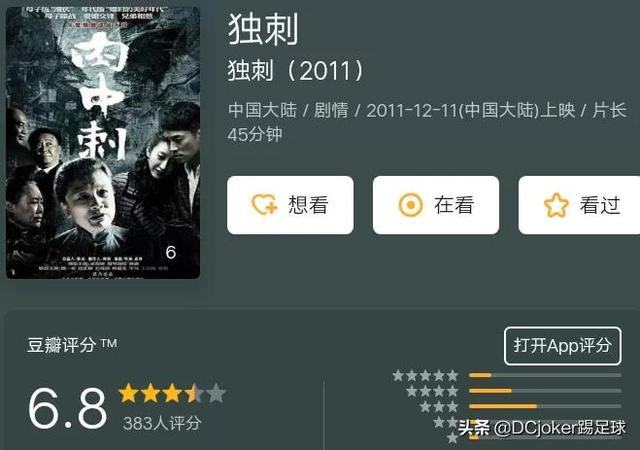Viewport: 640px width, 450px height.
Task: Tap the 想看 button
Action: [x=290, y=205]
